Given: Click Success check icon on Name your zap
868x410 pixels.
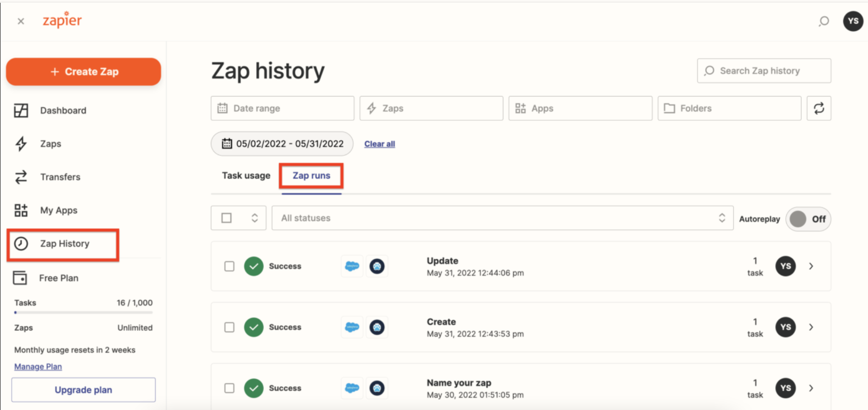Looking at the screenshot, I should (x=254, y=388).
